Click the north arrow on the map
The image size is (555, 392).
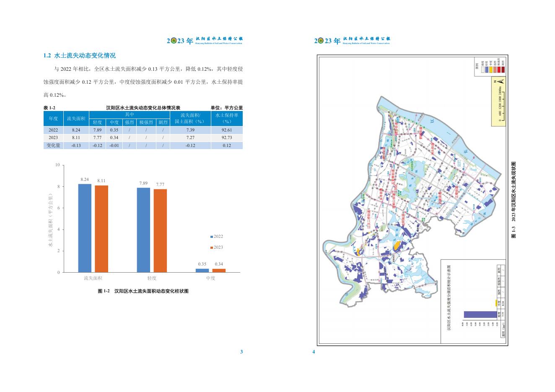pos(500,81)
